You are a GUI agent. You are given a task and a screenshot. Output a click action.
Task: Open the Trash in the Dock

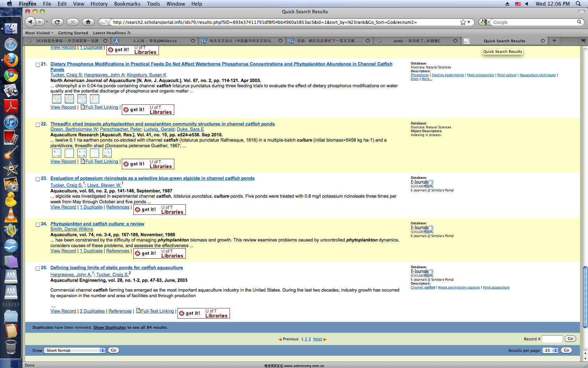tap(11, 347)
